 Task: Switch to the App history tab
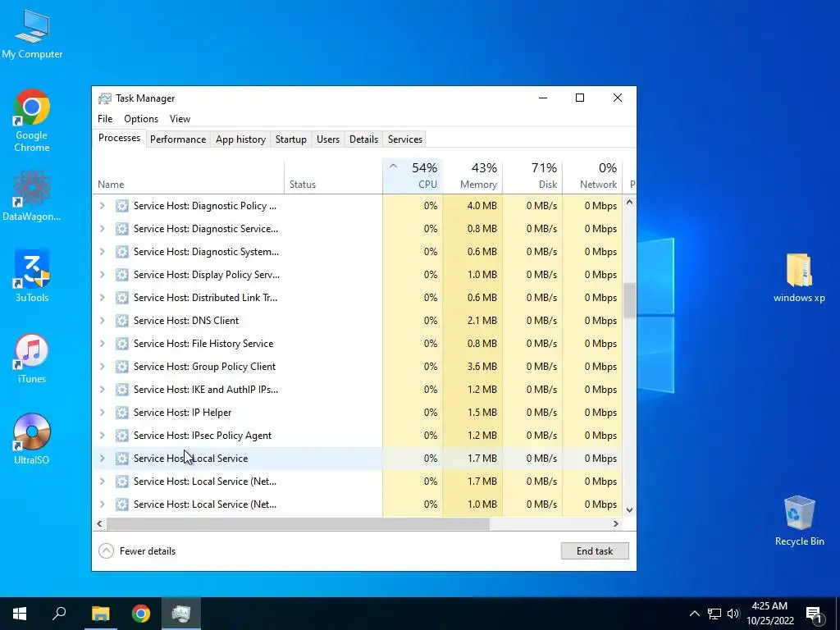[240, 139]
